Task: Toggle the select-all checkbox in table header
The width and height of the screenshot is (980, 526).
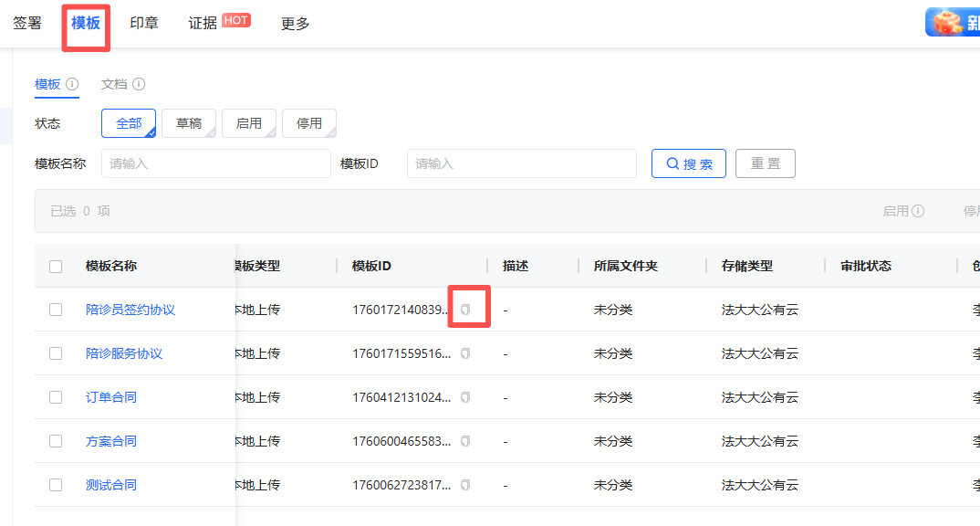Action: coord(56,267)
